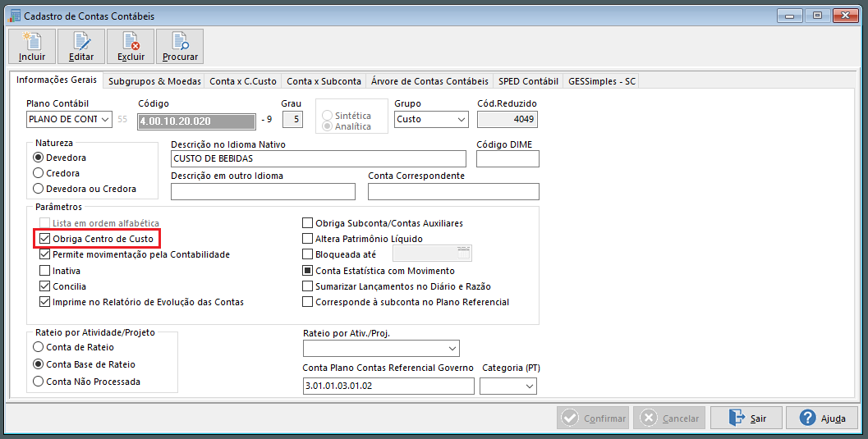Click the greyed Cancelar button
The height and width of the screenshot is (439, 868).
668,418
